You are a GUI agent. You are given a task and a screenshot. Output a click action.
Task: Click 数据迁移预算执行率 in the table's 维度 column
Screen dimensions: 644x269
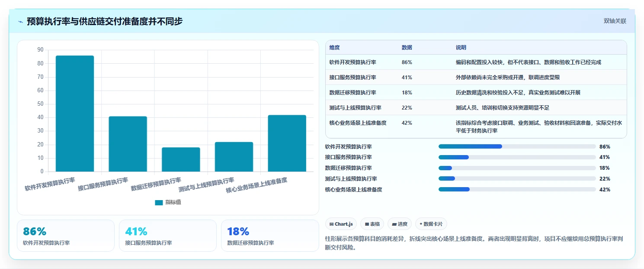[352, 93]
